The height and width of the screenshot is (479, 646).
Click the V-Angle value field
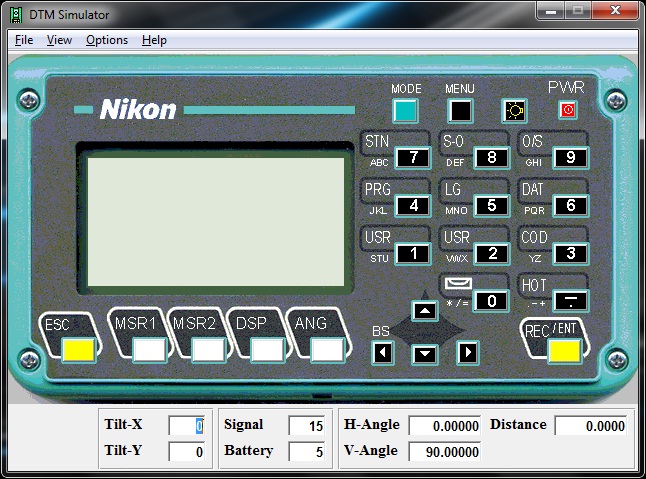[445, 451]
